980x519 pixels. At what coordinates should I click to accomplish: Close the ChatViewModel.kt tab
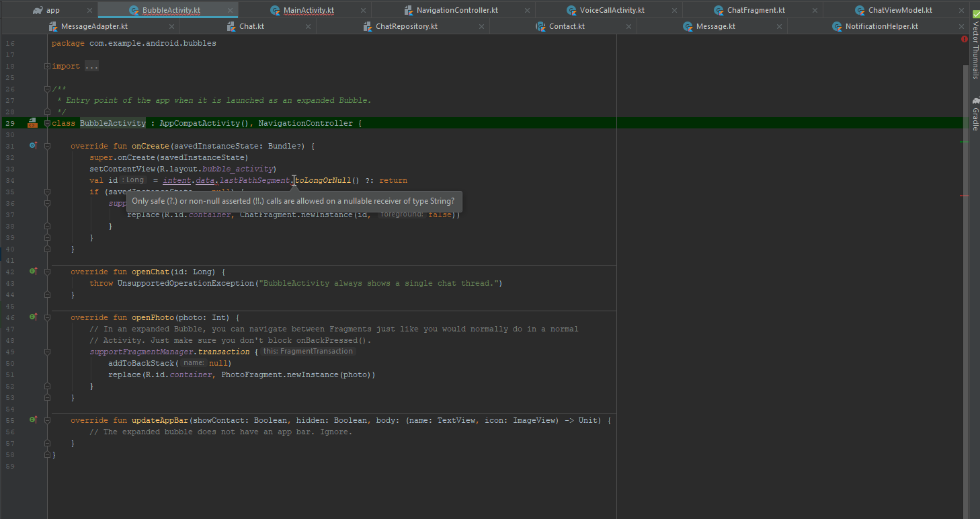click(x=963, y=11)
